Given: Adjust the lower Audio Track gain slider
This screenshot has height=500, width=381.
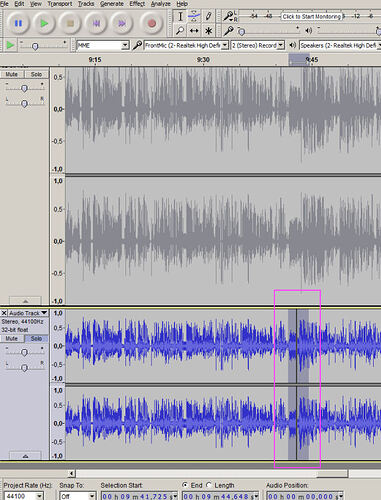Looking at the screenshot, I should [24, 352].
